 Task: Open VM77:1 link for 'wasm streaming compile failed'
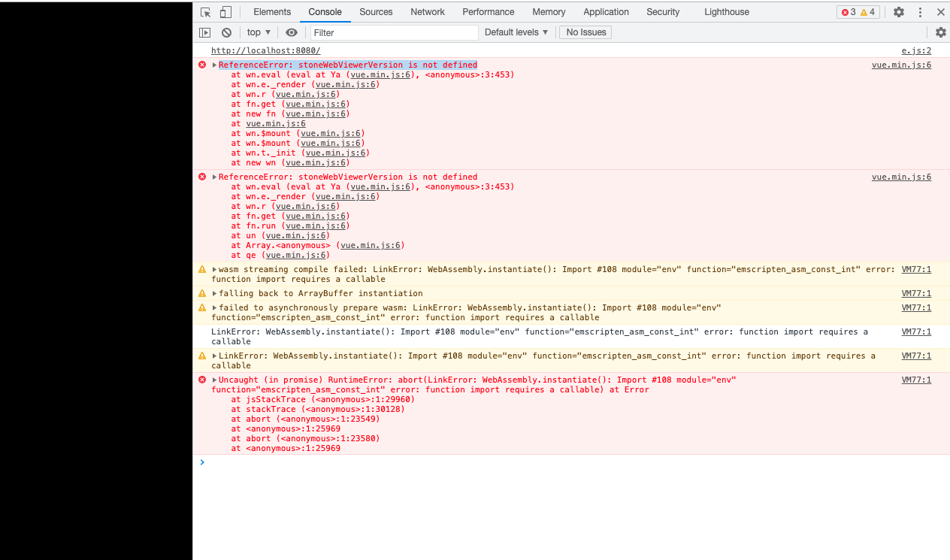(x=916, y=270)
